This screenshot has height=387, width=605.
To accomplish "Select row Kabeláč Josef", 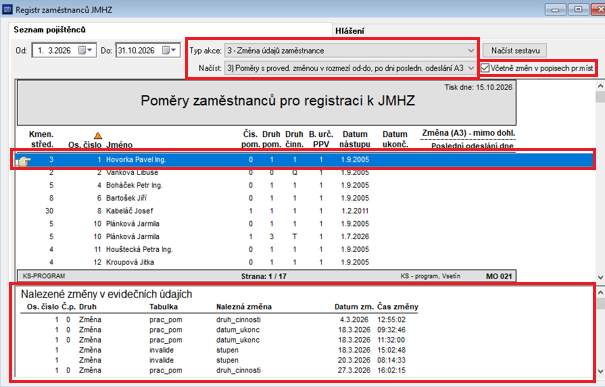I will click(x=266, y=211).
